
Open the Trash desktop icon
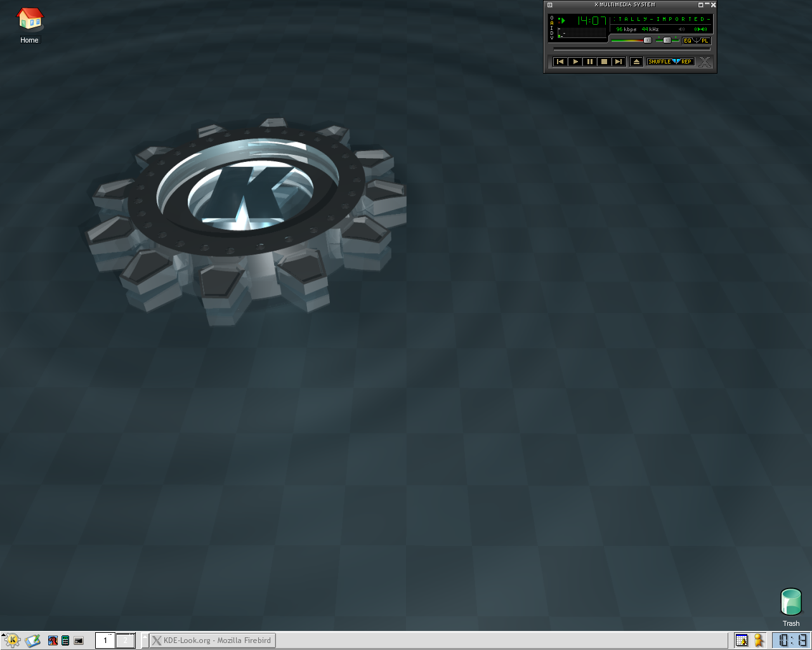(x=791, y=607)
